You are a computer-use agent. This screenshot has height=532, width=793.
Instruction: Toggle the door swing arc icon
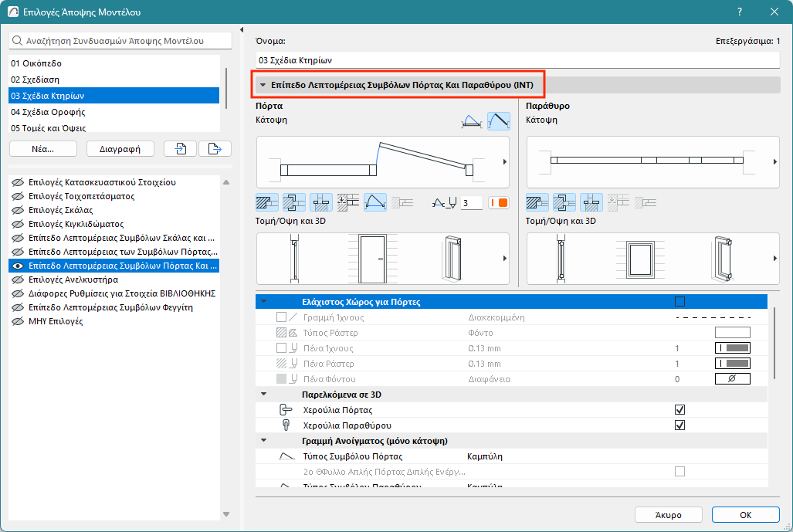[374, 203]
